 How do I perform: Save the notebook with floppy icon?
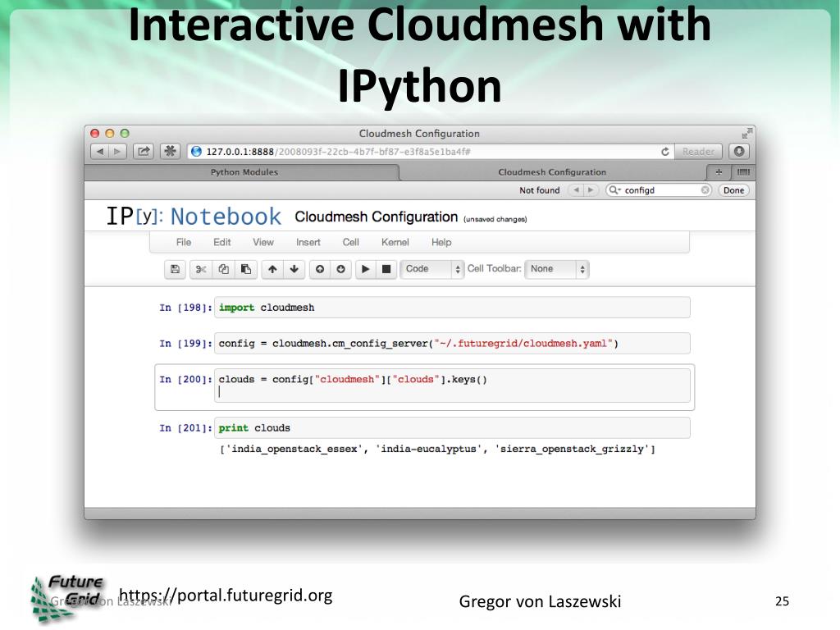pos(175,269)
